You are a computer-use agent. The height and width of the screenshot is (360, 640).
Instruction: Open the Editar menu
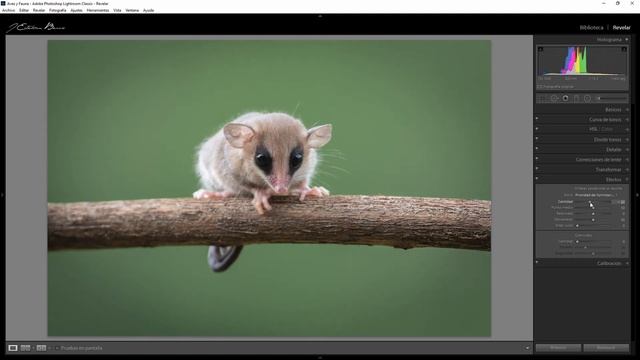[24, 10]
